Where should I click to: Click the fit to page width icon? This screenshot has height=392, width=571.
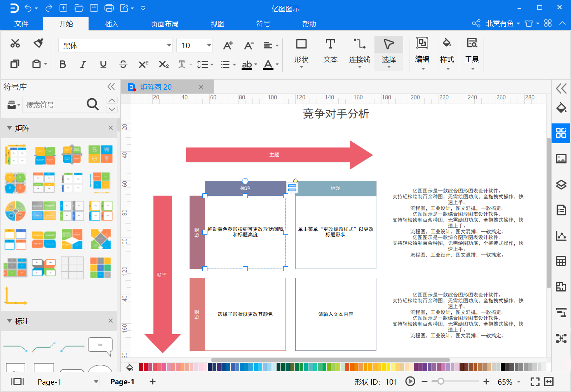(x=549, y=382)
